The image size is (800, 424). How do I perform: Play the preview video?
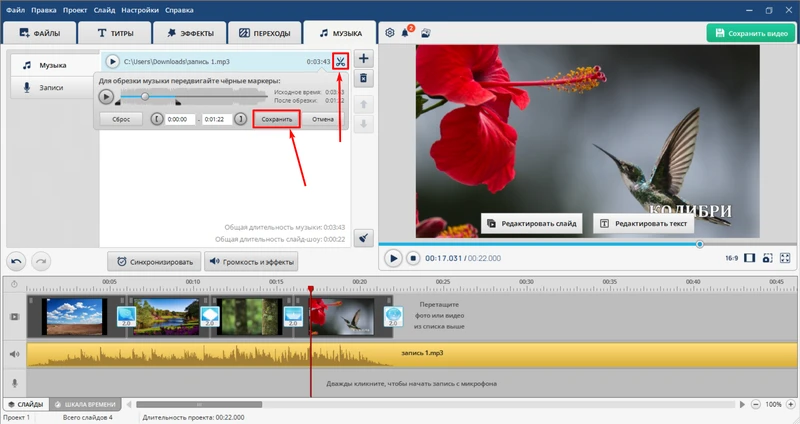tap(394, 258)
